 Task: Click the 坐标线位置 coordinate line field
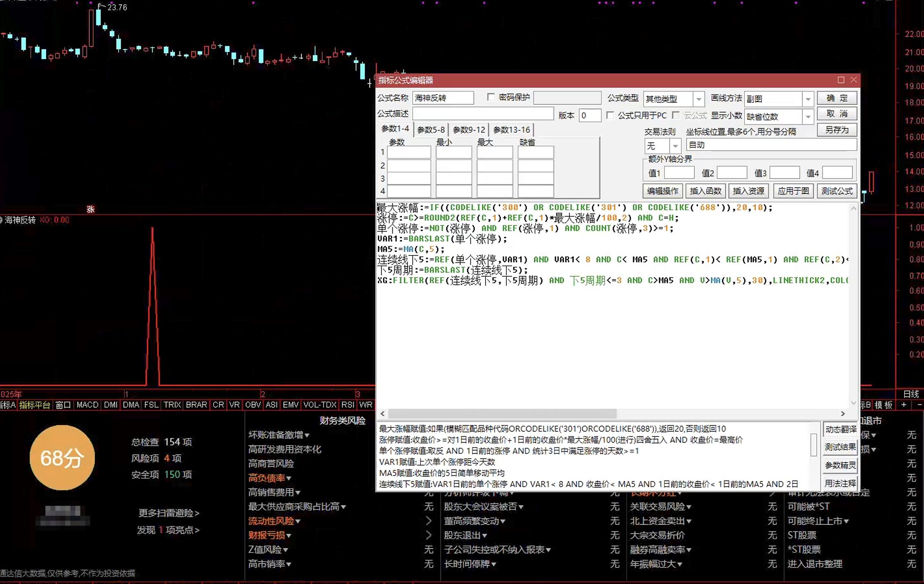(771, 145)
